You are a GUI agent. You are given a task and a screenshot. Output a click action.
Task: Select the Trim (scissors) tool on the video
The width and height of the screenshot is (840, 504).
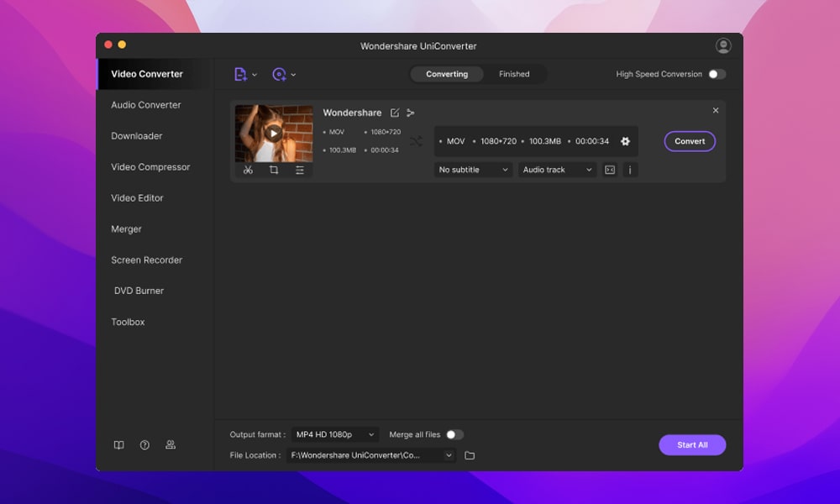(249, 170)
